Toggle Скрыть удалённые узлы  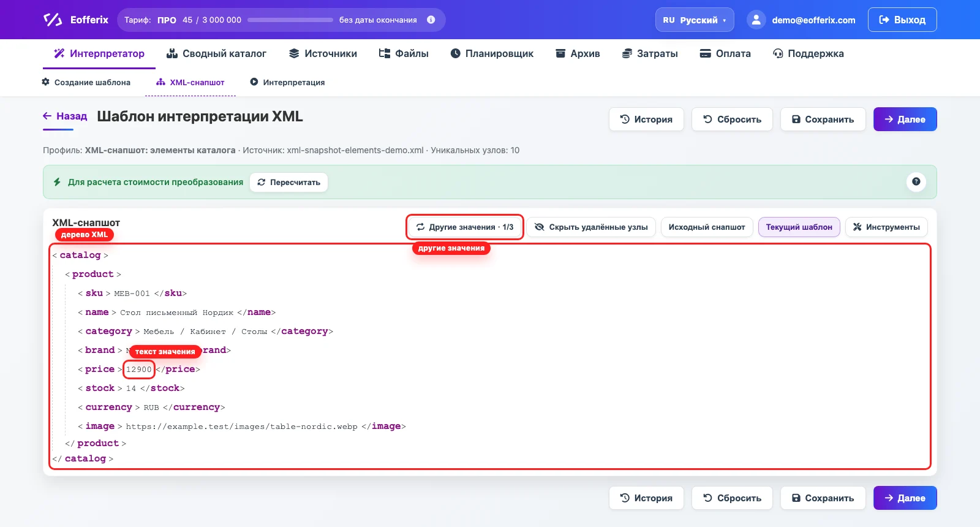(x=591, y=227)
